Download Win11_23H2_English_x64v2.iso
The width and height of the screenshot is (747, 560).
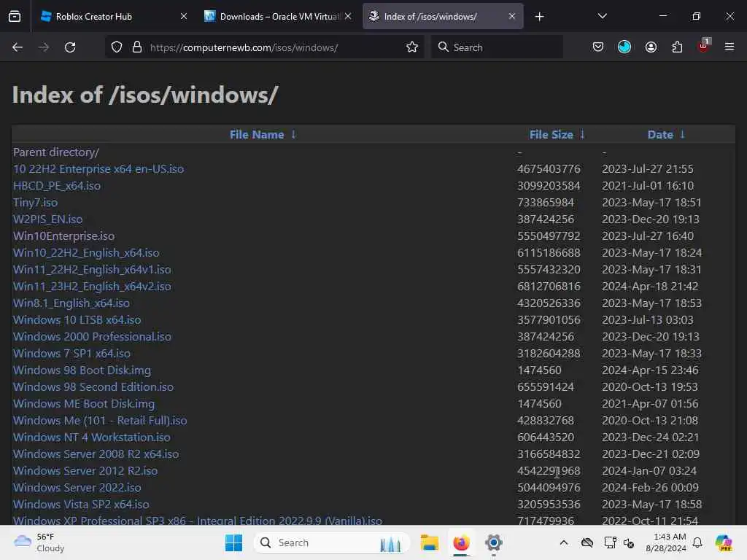tap(92, 286)
